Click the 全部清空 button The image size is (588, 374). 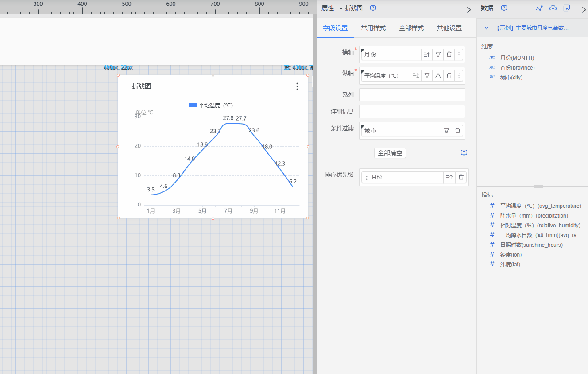390,153
